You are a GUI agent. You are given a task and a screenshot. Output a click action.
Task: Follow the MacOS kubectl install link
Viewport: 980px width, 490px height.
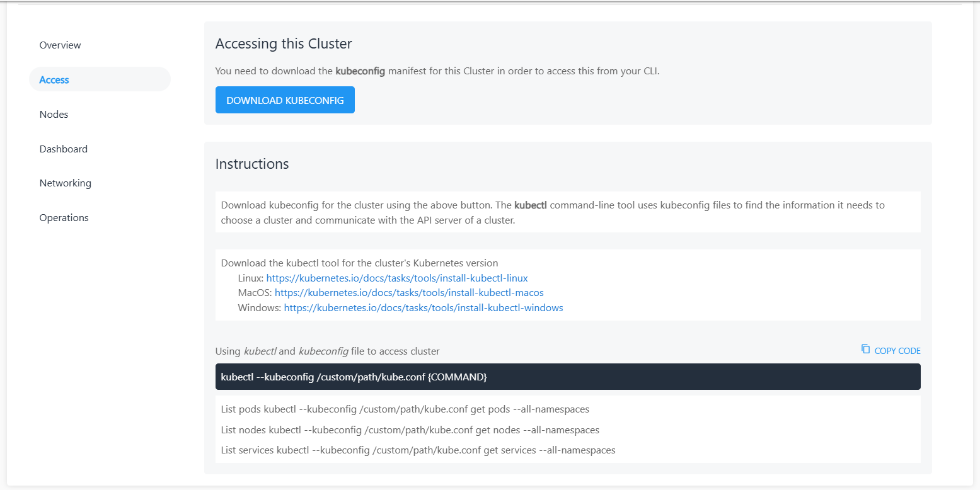409,293
